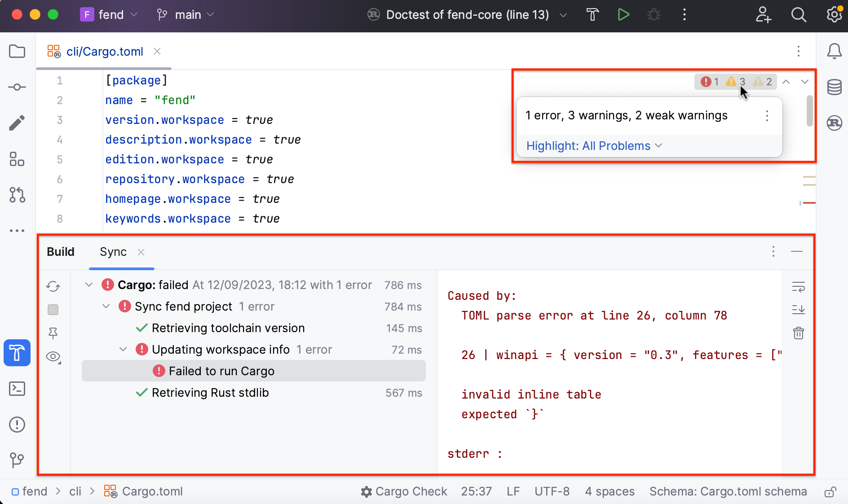The image size is (848, 504).
Task: Clear the Sync build output with trash icon
Action: [799, 333]
